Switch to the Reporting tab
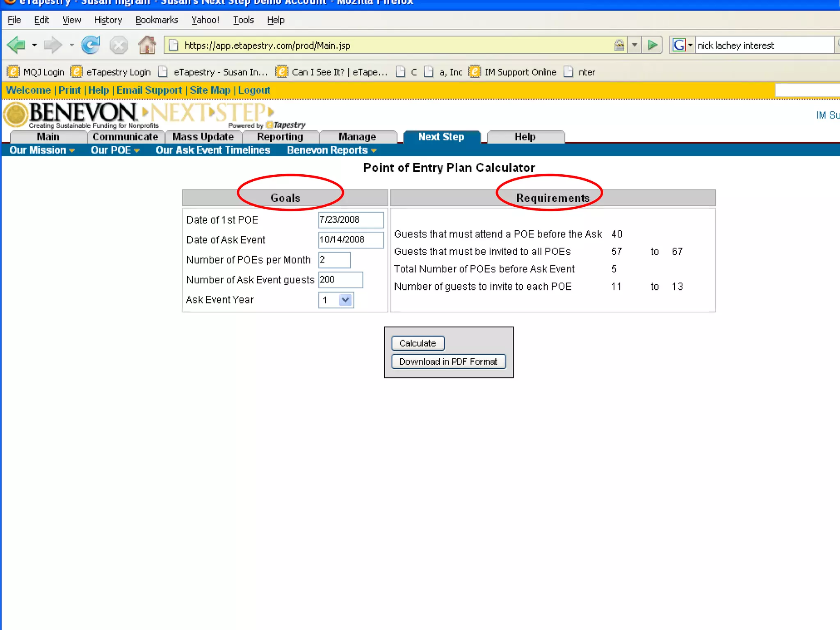Screen dimensions: 840x630 coord(280,137)
